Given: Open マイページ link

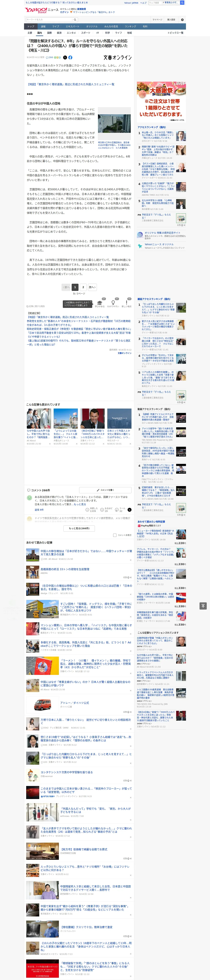Looking at the screenshot, I should 157,20.
